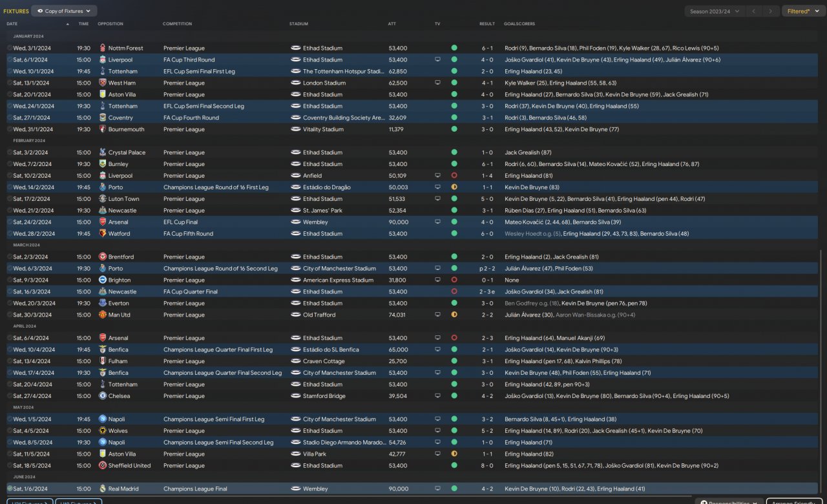The width and height of the screenshot is (827, 504).
Task: Sort fixtures by the Att column header
Action: pos(392,24)
